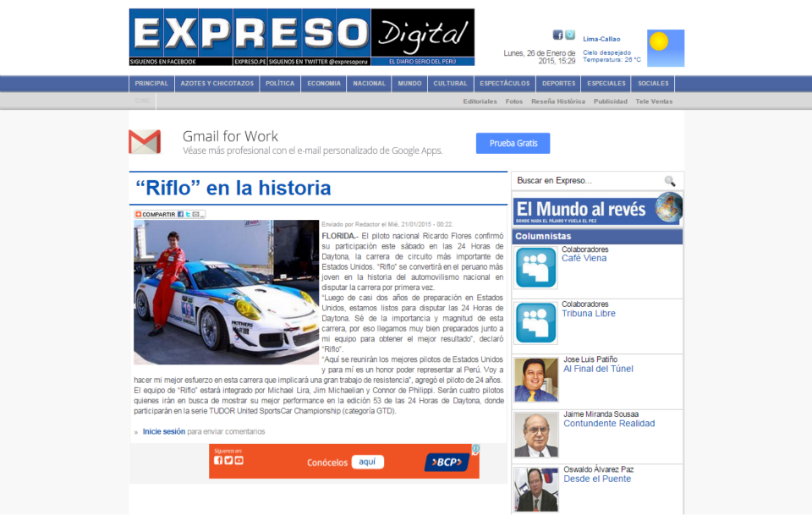This screenshot has height=515, width=812.
Task: Click the Café Viena columnist icon
Action: click(536, 268)
